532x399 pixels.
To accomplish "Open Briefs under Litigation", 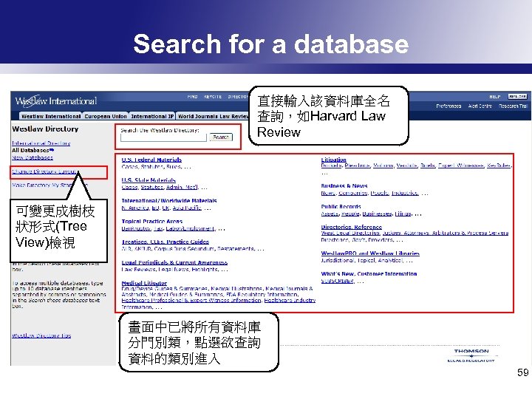I will (x=428, y=166).
